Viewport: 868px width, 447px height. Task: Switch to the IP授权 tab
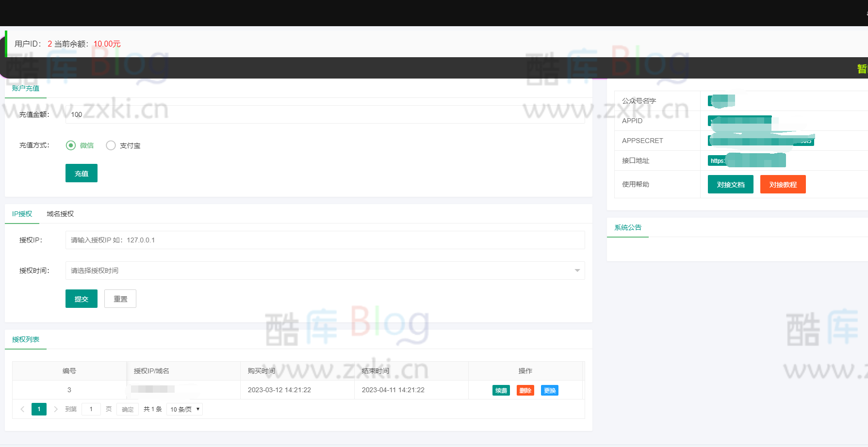pyautogui.click(x=22, y=213)
